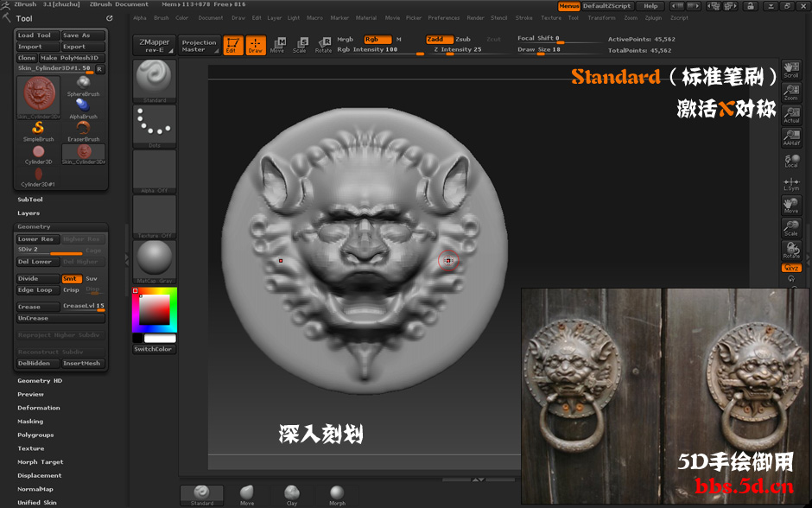This screenshot has height=508, width=812.
Task: Expand the SubTool palette section
Action: (x=30, y=200)
